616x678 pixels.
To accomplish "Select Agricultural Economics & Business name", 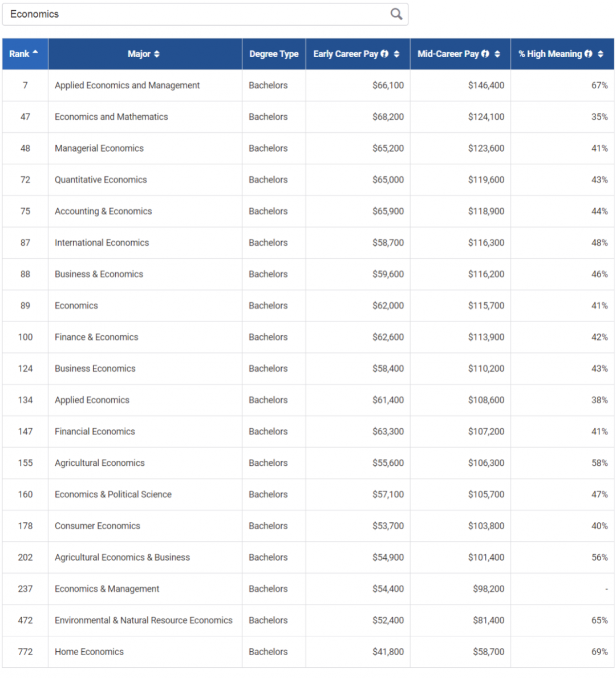I will [x=123, y=557].
